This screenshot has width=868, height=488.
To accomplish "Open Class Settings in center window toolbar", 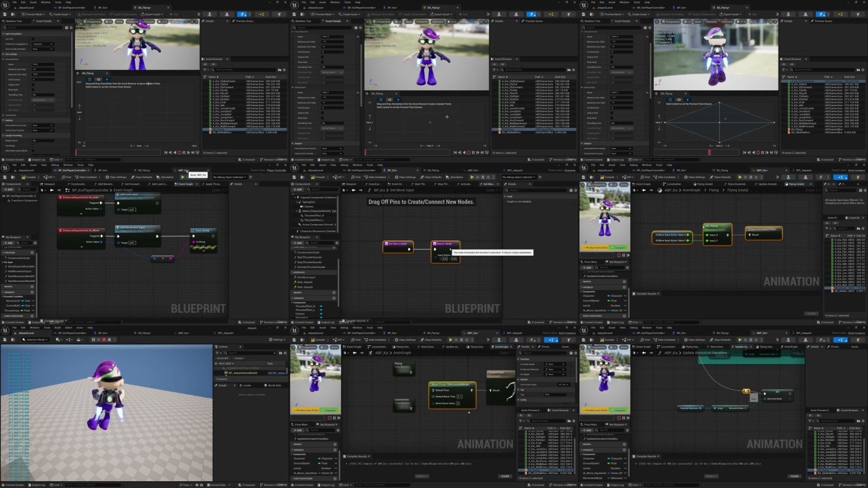I will tap(406, 177).
